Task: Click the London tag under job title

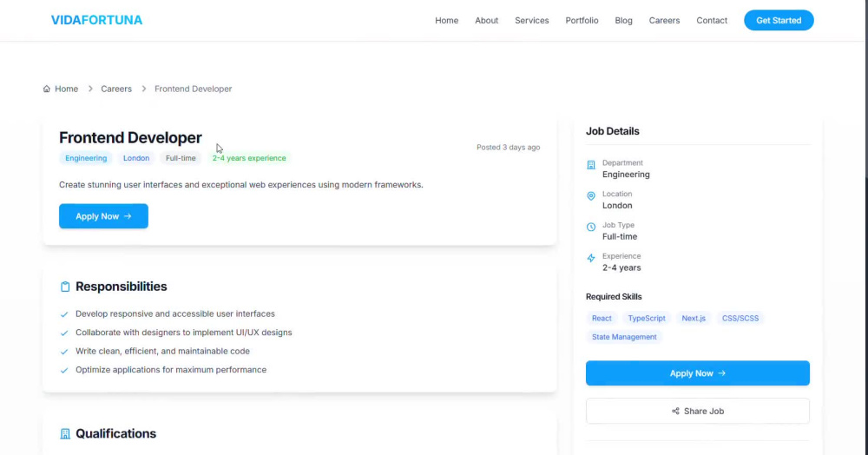Action: point(136,158)
